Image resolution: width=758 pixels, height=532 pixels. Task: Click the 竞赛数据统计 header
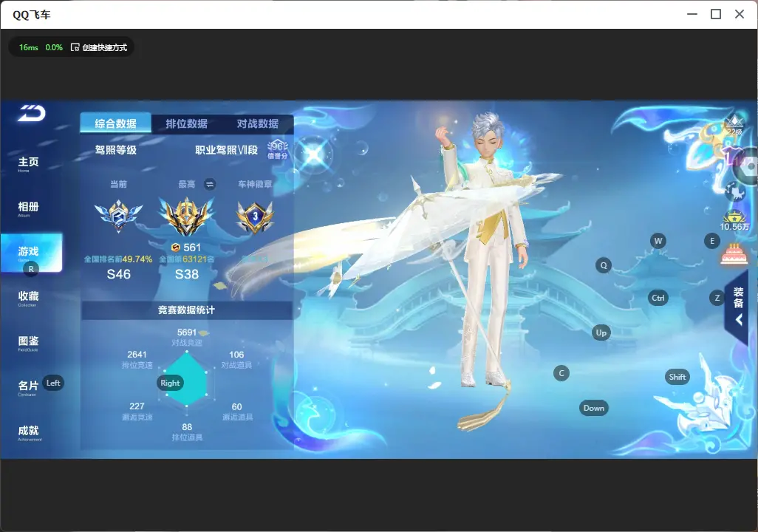[x=187, y=310]
